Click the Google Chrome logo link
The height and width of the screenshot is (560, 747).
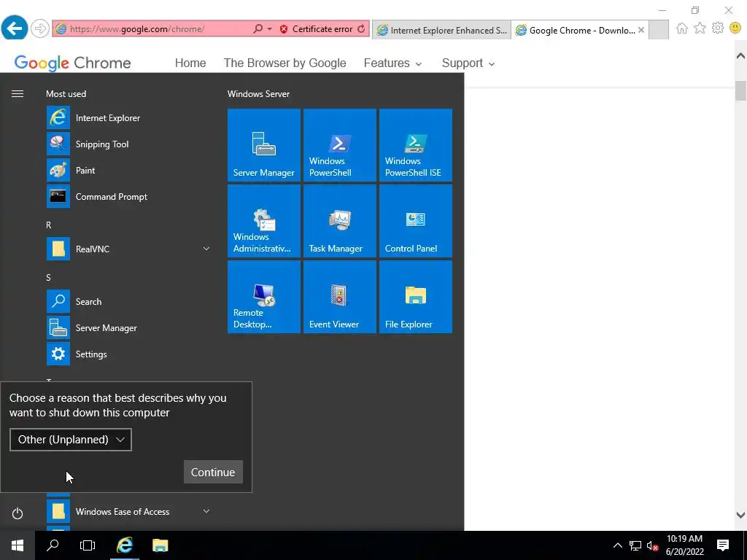point(72,63)
